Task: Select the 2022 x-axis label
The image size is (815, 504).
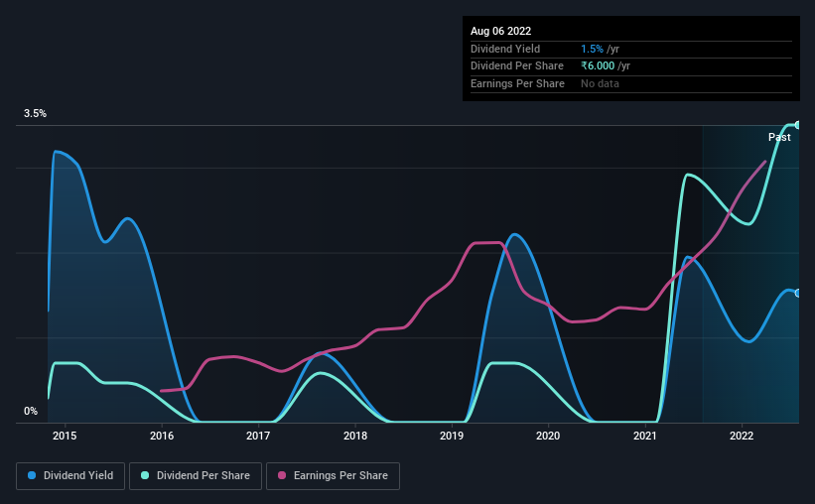Action: point(742,436)
